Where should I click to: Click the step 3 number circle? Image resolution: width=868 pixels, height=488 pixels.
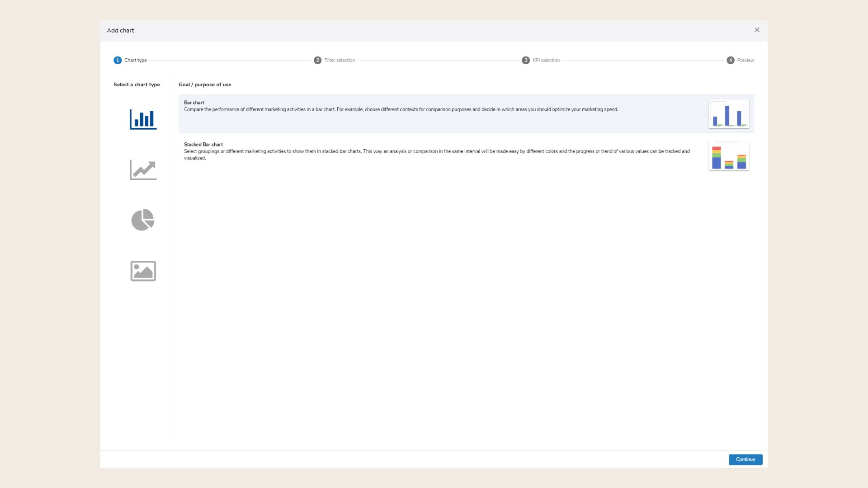pos(525,60)
